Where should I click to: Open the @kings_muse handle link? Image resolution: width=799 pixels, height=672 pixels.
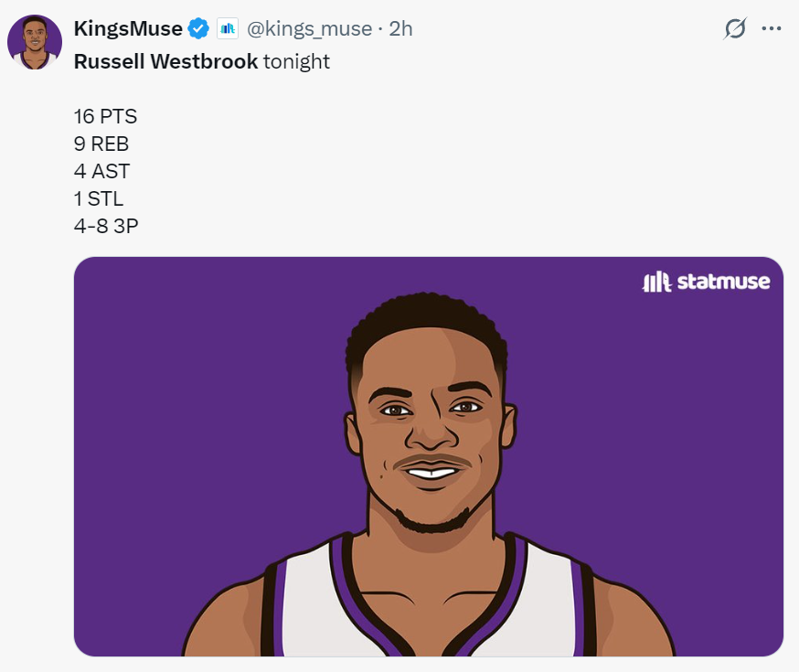coord(308,29)
